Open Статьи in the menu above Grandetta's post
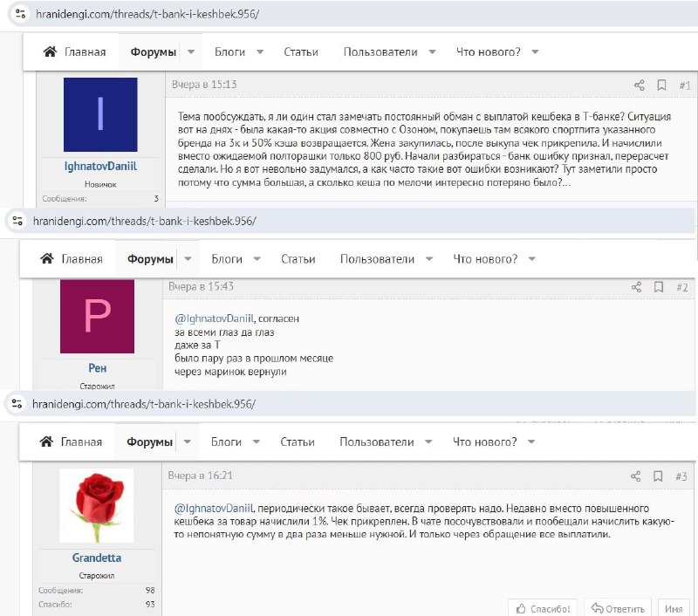698x616 pixels. [298, 442]
